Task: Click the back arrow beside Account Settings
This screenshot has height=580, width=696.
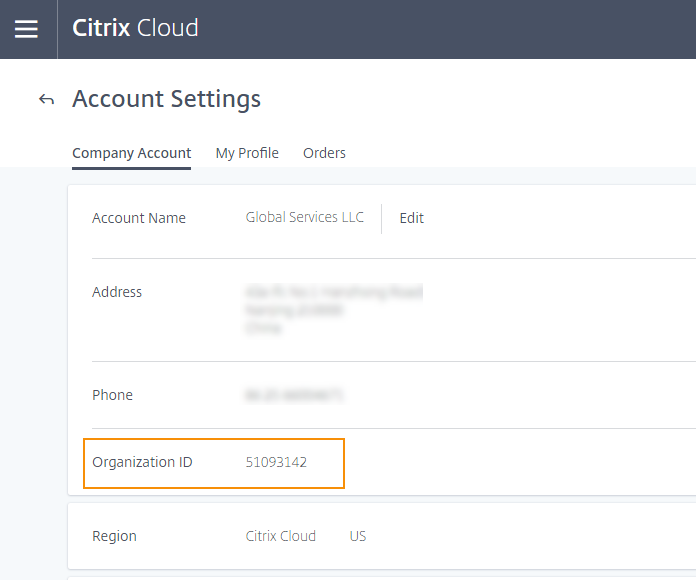Action: (46, 99)
